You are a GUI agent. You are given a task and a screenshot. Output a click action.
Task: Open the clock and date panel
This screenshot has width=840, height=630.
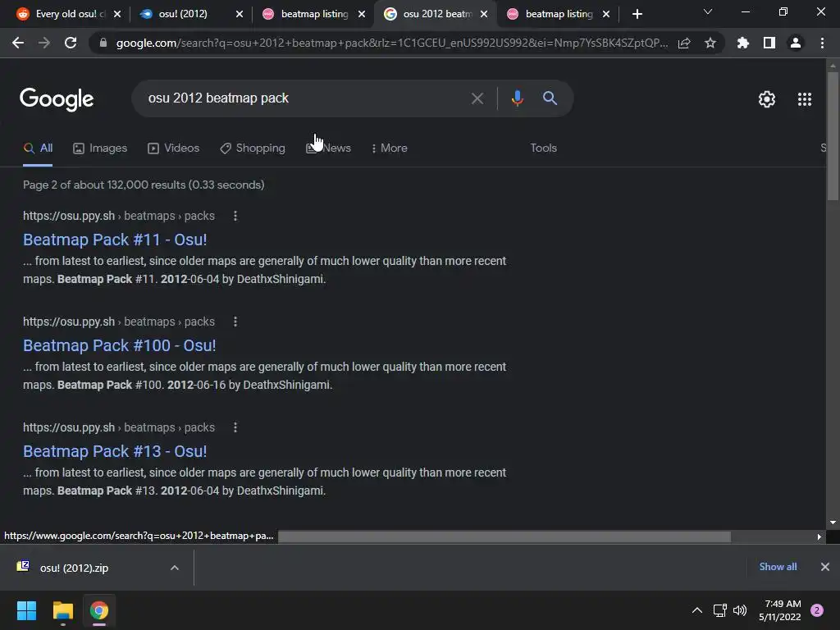click(779, 610)
